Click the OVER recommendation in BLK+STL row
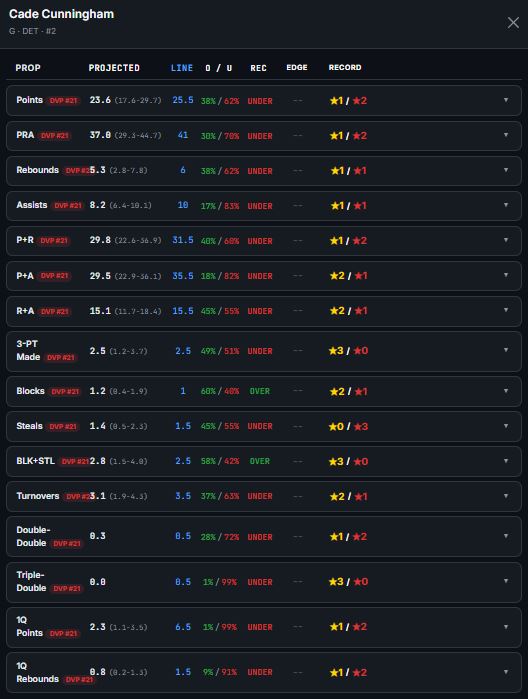This screenshot has height=699, width=528. point(260,461)
